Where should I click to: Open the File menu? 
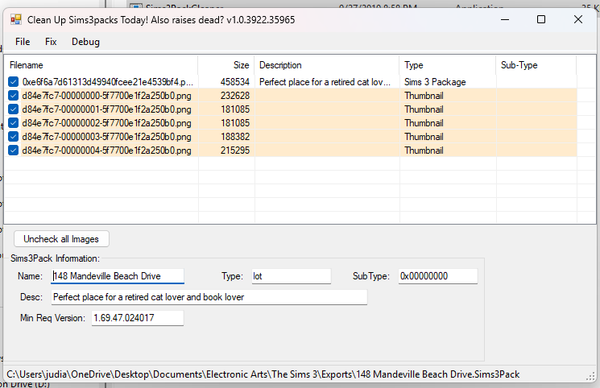pyautogui.click(x=23, y=42)
